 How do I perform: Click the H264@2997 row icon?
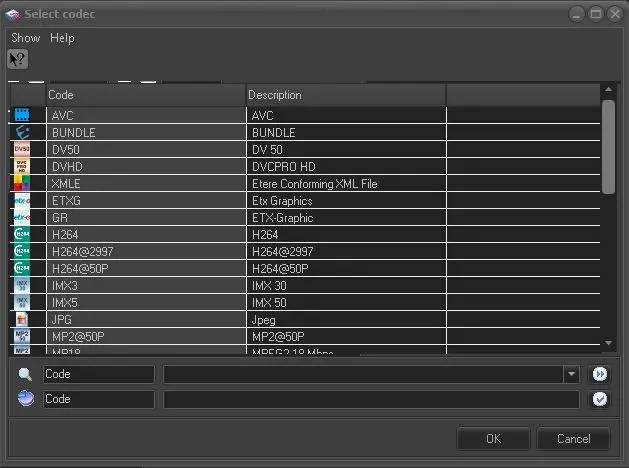pyautogui.click(x=22, y=251)
